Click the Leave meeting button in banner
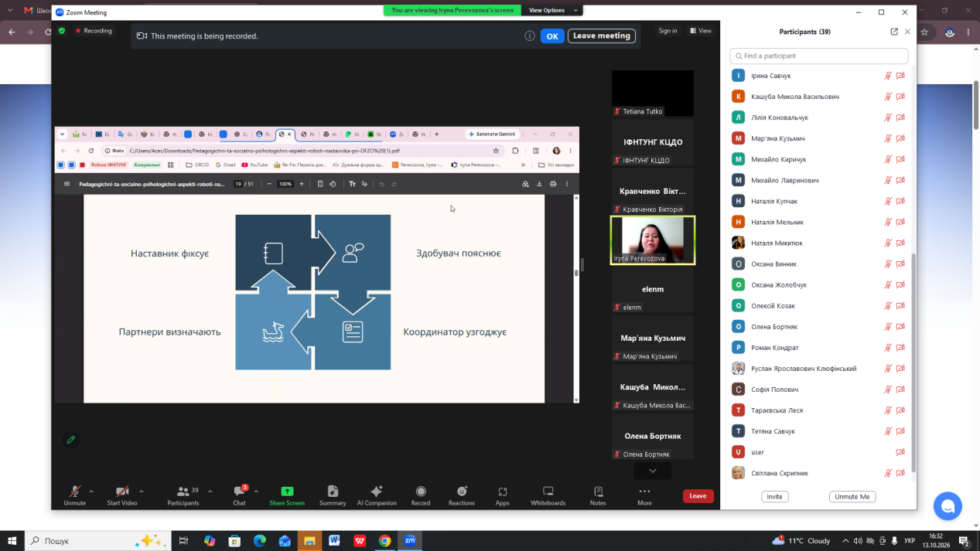 click(x=602, y=36)
